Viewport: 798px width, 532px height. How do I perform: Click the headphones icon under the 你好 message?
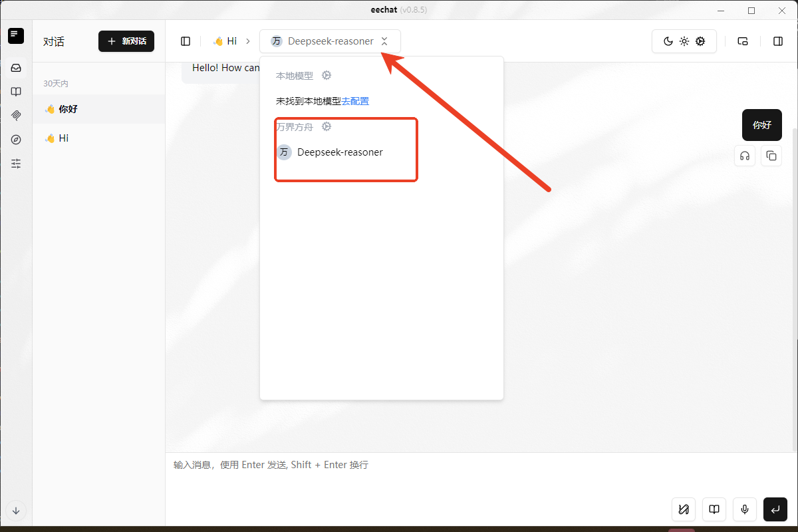745,156
